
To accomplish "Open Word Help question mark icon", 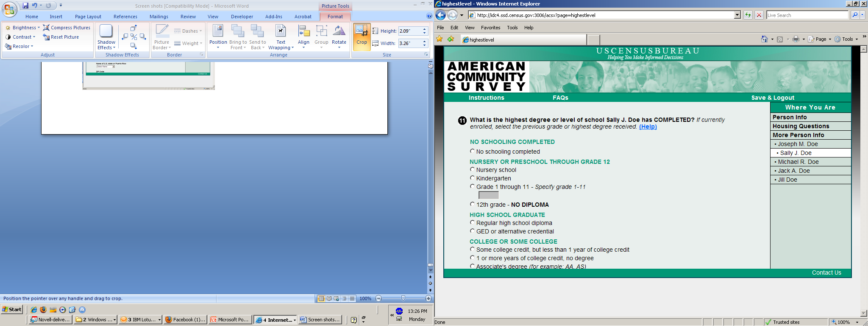I will pyautogui.click(x=429, y=16).
